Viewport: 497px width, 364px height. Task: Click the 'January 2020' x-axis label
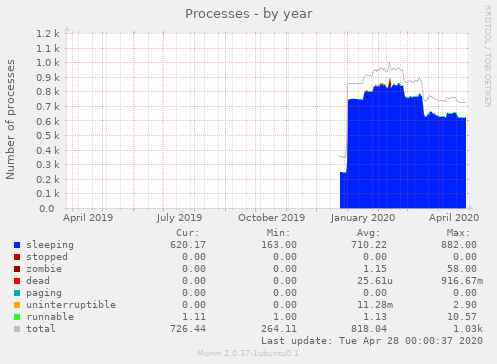click(363, 218)
